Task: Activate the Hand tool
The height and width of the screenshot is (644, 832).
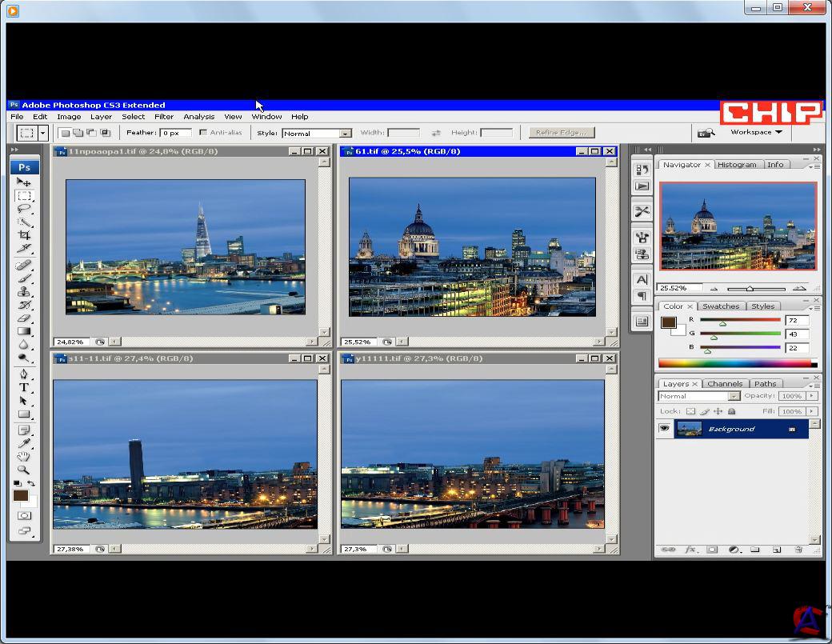Action: [x=24, y=457]
